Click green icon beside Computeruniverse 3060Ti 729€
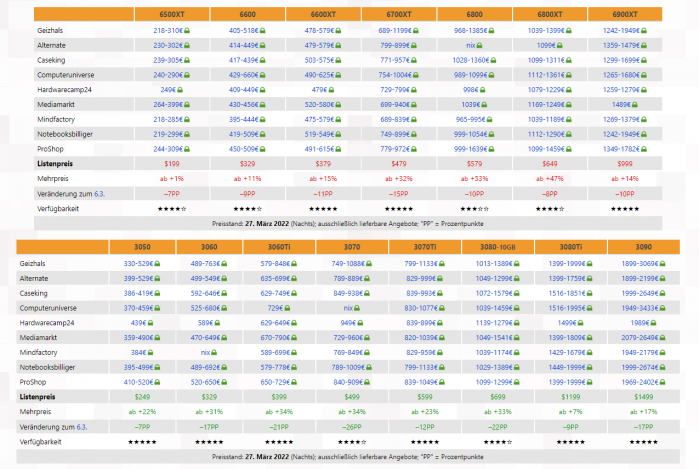 [287, 308]
